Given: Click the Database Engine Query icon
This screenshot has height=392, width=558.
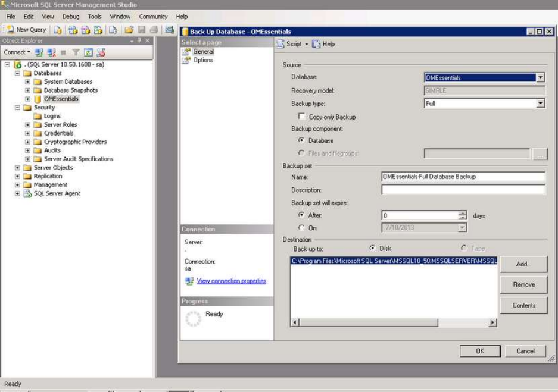Looking at the screenshot, I should click(57, 30).
